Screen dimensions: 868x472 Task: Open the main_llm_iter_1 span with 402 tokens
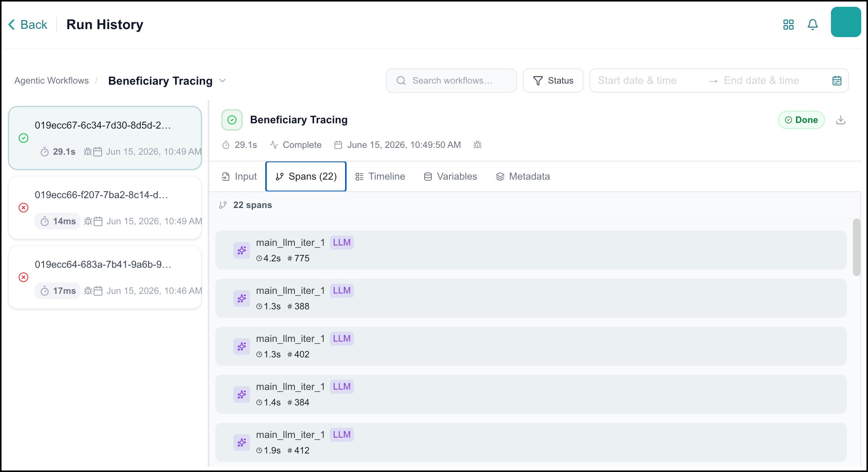coord(531,346)
